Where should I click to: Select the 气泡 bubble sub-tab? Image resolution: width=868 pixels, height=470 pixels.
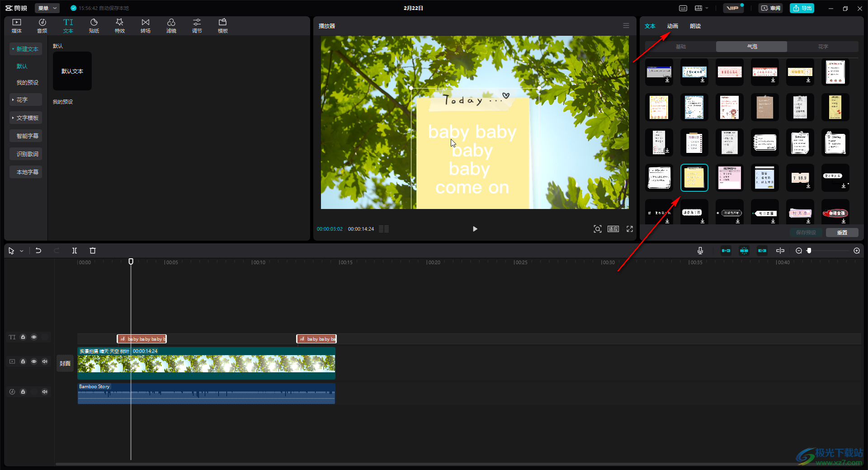point(751,47)
